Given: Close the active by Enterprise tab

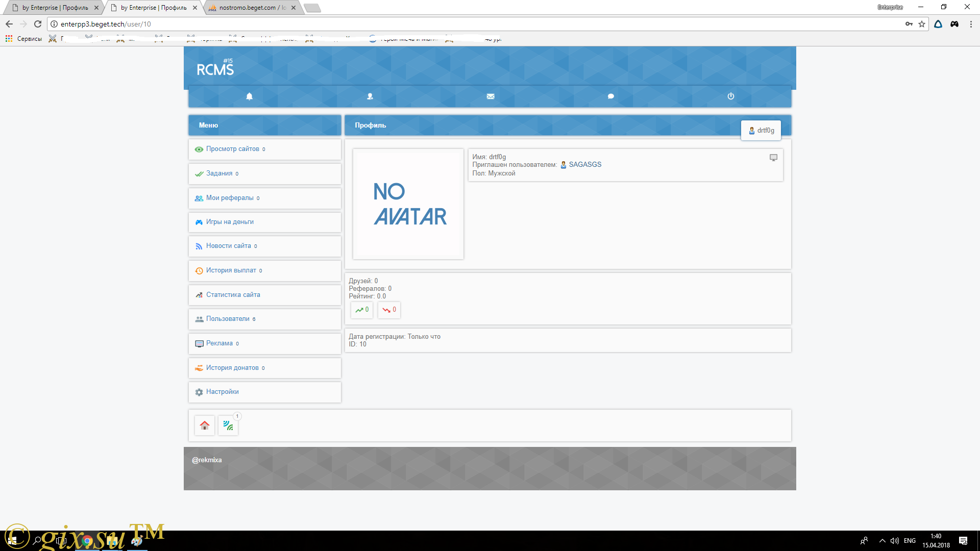Looking at the screenshot, I should click(195, 8).
